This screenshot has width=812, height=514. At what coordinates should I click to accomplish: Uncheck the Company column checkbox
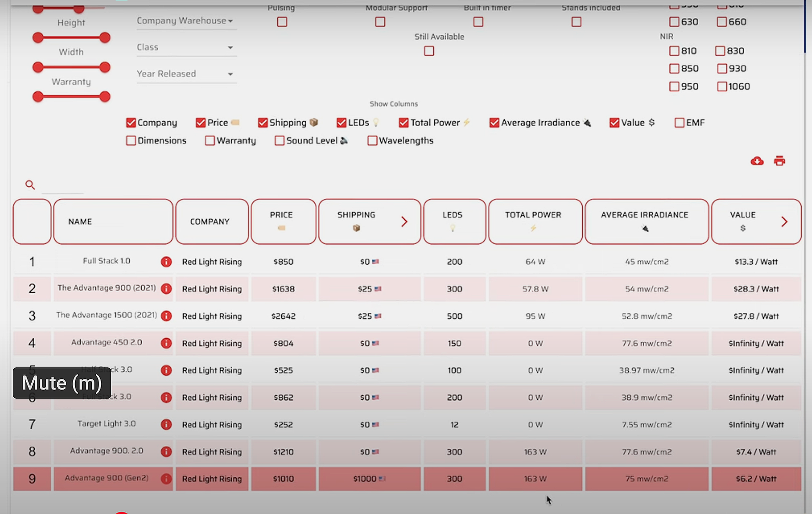131,123
